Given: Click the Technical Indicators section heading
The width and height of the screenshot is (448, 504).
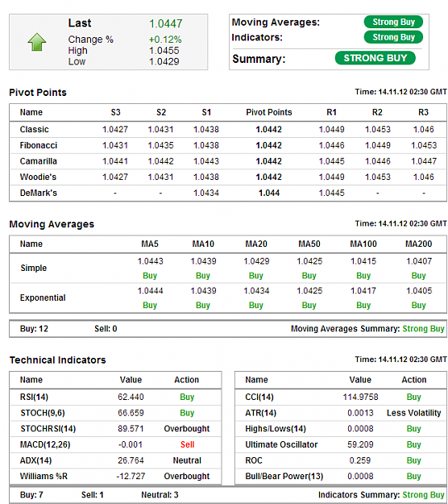Looking at the screenshot, I should [x=58, y=360].
